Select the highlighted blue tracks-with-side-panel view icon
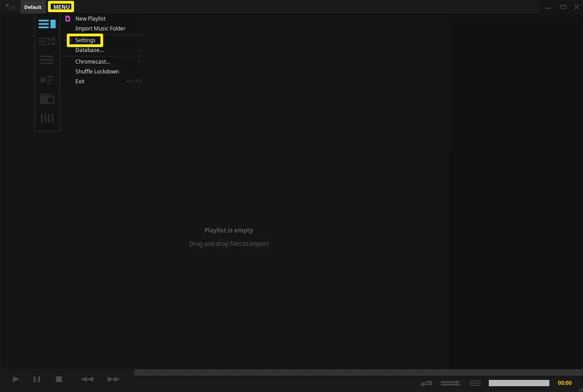The width and height of the screenshot is (583, 392). point(47,24)
